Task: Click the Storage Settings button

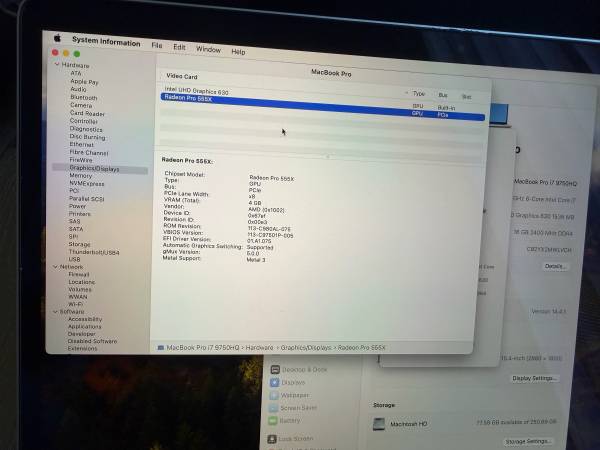Action: click(x=528, y=441)
